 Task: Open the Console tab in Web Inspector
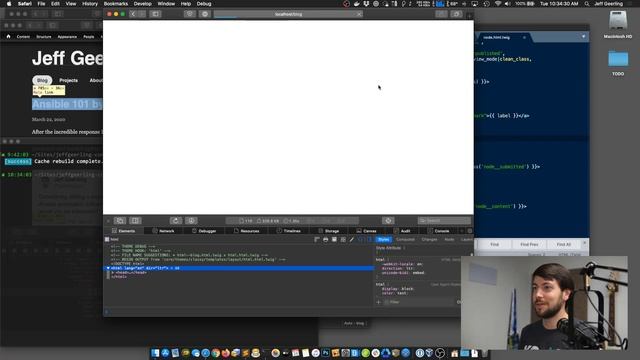tap(438, 231)
